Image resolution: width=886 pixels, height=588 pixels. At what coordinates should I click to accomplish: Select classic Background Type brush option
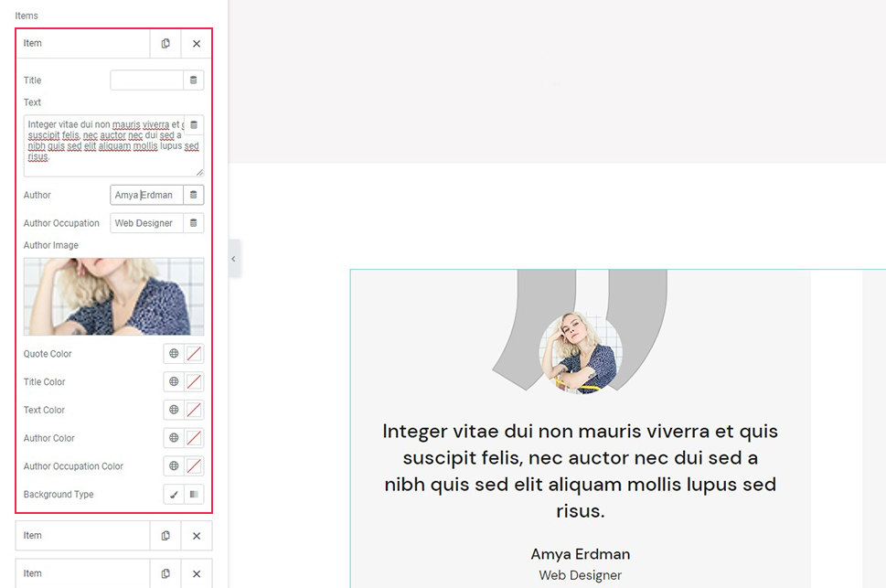click(174, 495)
